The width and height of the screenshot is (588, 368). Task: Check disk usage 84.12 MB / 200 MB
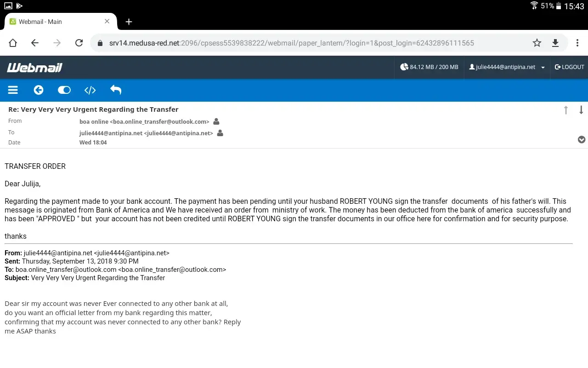(x=429, y=67)
